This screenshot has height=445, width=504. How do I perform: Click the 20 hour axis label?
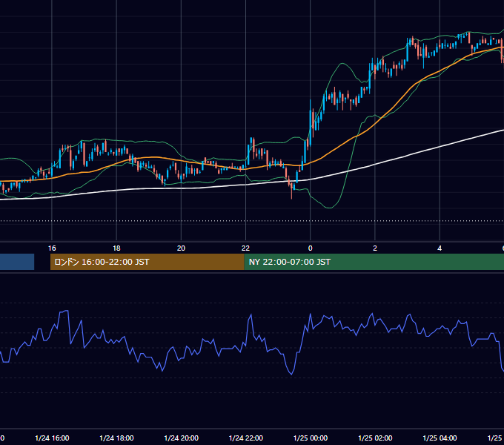point(181,248)
